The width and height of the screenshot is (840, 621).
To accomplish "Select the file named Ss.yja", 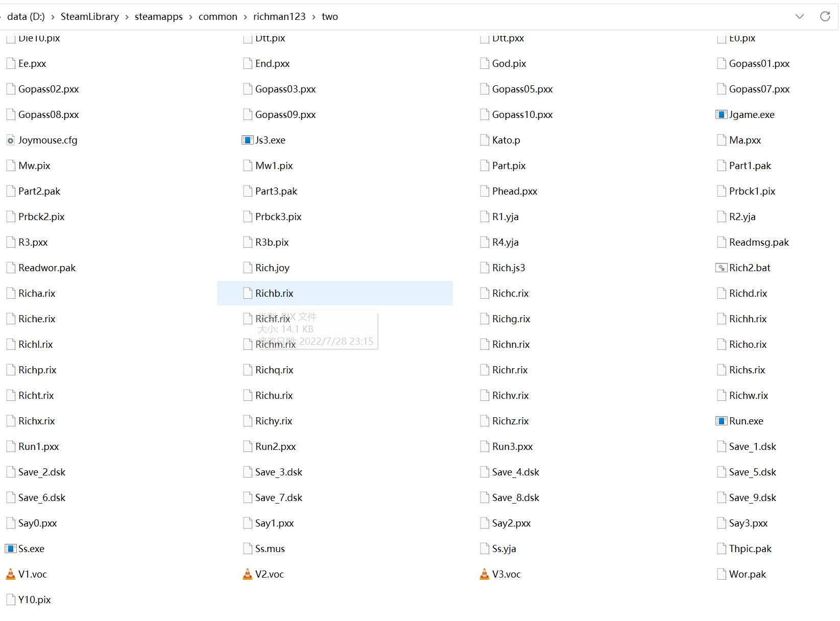I will [504, 548].
